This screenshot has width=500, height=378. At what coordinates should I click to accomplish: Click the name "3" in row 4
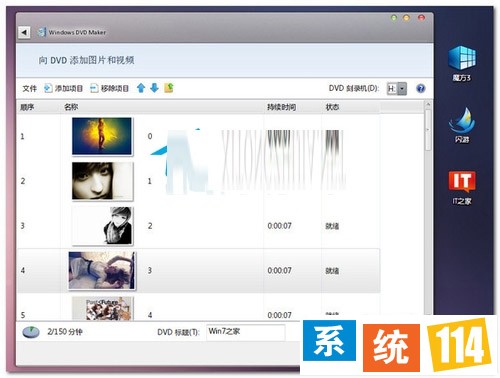point(150,271)
